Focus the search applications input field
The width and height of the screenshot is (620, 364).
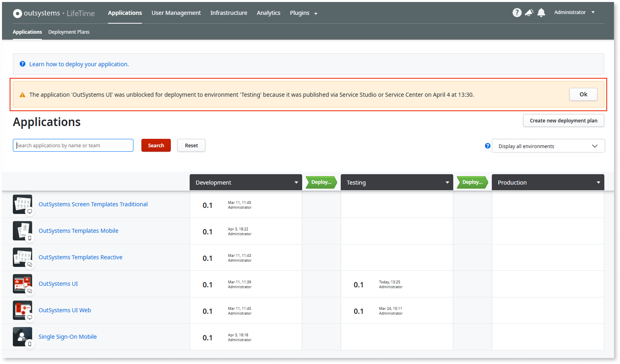point(73,145)
